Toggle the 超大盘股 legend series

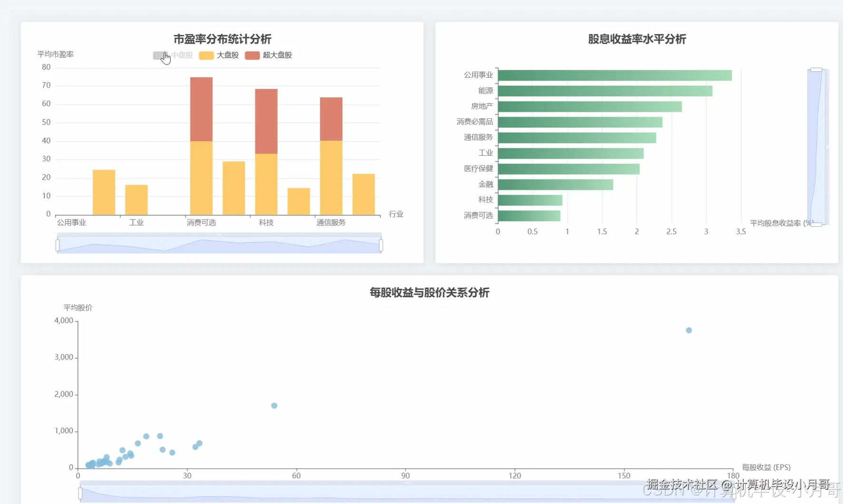(x=269, y=55)
